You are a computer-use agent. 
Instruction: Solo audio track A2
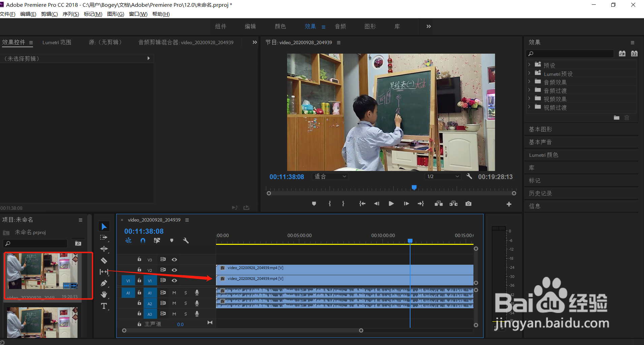tap(186, 304)
